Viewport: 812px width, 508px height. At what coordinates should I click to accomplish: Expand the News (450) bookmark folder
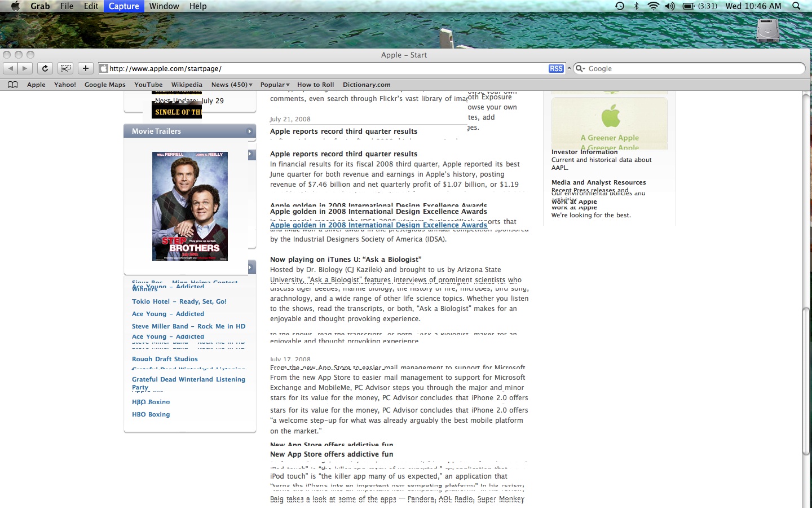coord(232,85)
